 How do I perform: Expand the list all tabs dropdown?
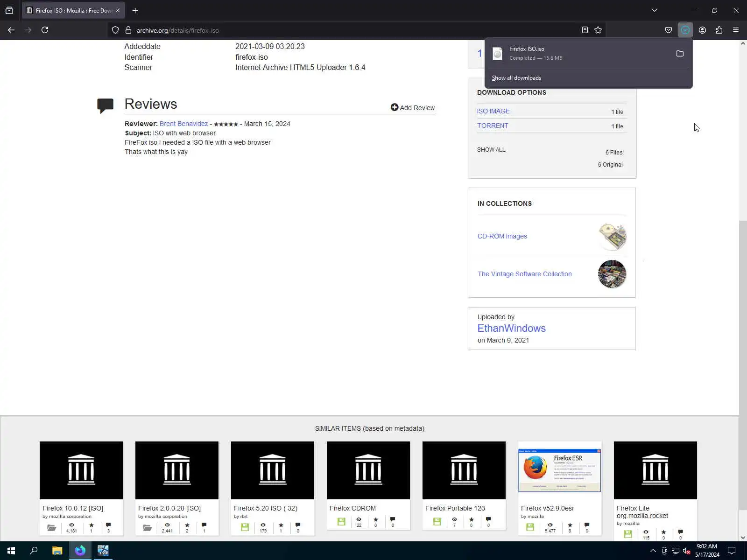point(655,10)
